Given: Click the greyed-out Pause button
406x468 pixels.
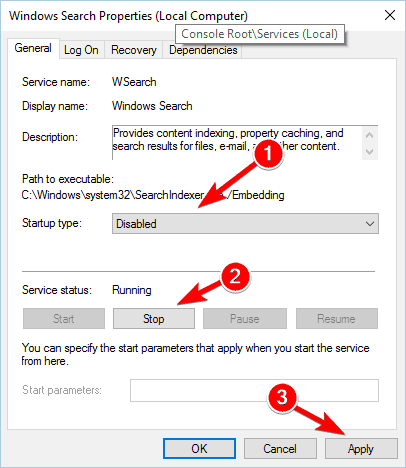Looking at the screenshot, I should (x=245, y=319).
